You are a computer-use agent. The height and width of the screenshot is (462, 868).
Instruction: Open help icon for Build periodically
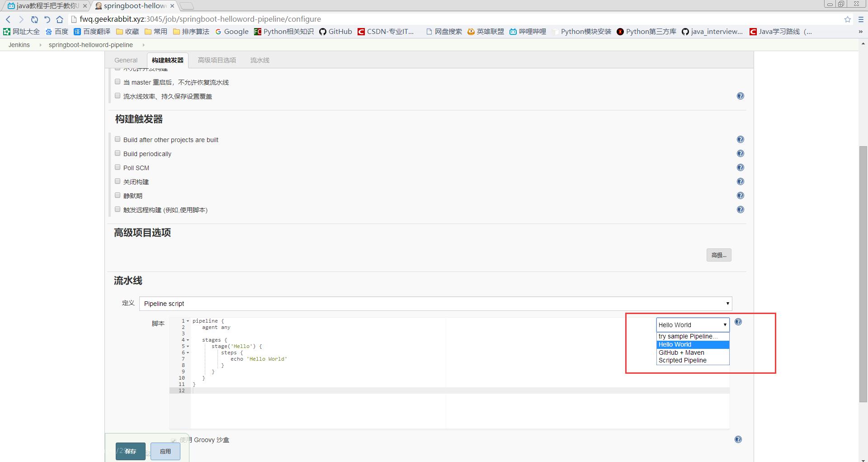pyautogui.click(x=740, y=153)
